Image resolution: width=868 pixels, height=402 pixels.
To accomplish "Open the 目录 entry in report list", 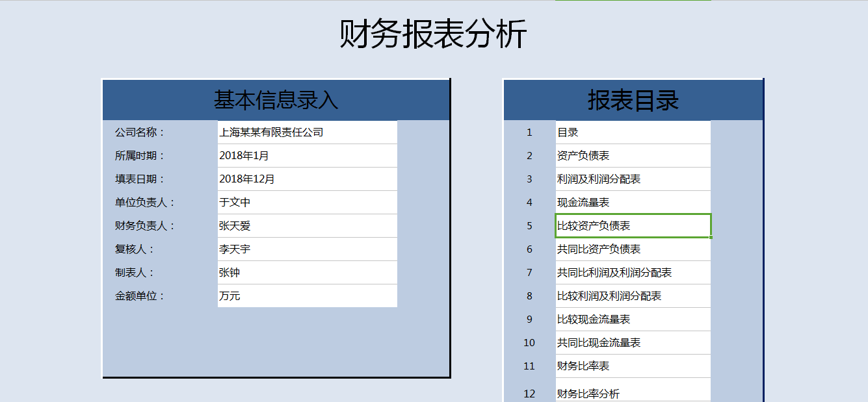I will coord(633,132).
